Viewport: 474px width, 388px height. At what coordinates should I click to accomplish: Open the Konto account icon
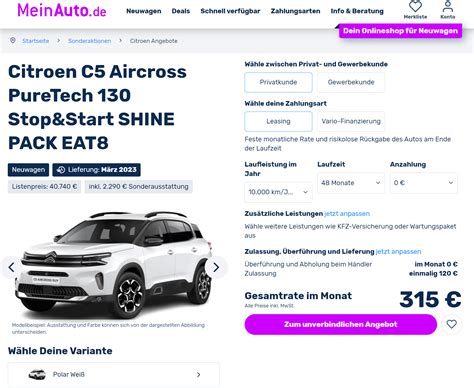point(448,6)
